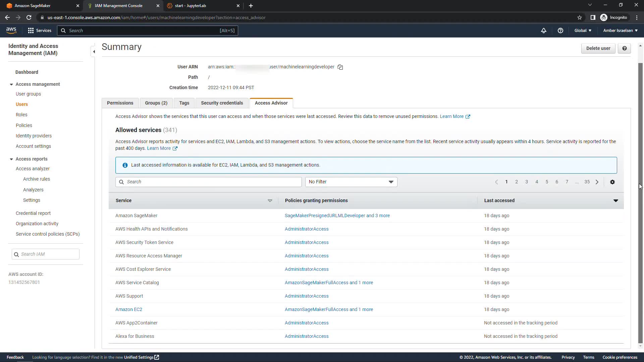This screenshot has width=644, height=362.
Task: Open the No Filter dropdown
Action: click(x=351, y=182)
